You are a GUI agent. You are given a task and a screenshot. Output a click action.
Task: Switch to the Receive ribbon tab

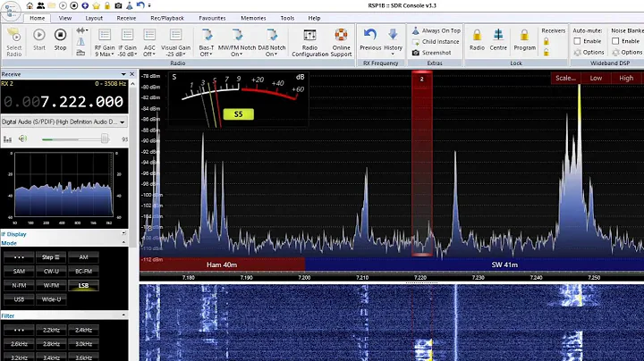(126, 18)
